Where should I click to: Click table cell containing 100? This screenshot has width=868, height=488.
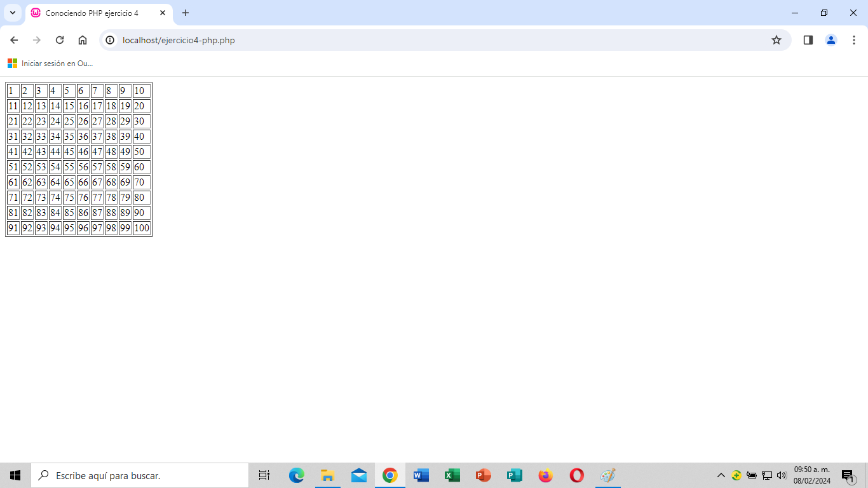(141, 228)
